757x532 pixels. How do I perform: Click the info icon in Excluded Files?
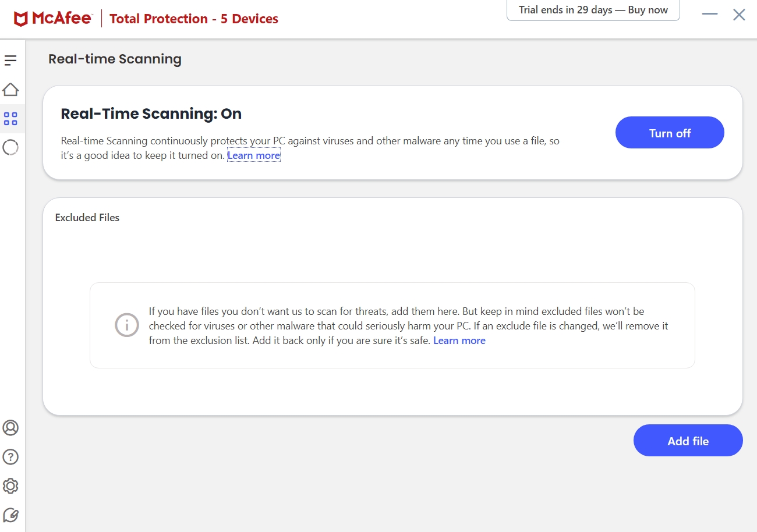click(126, 325)
